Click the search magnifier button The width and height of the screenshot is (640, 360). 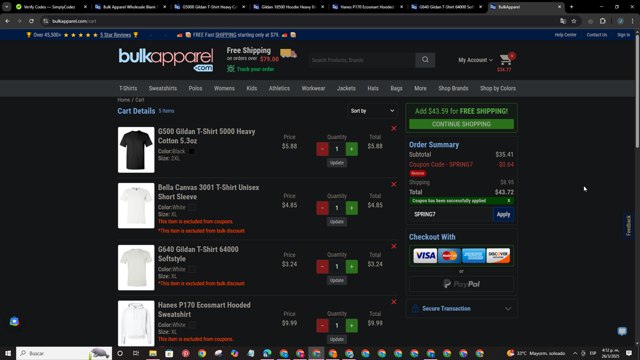(425, 60)
